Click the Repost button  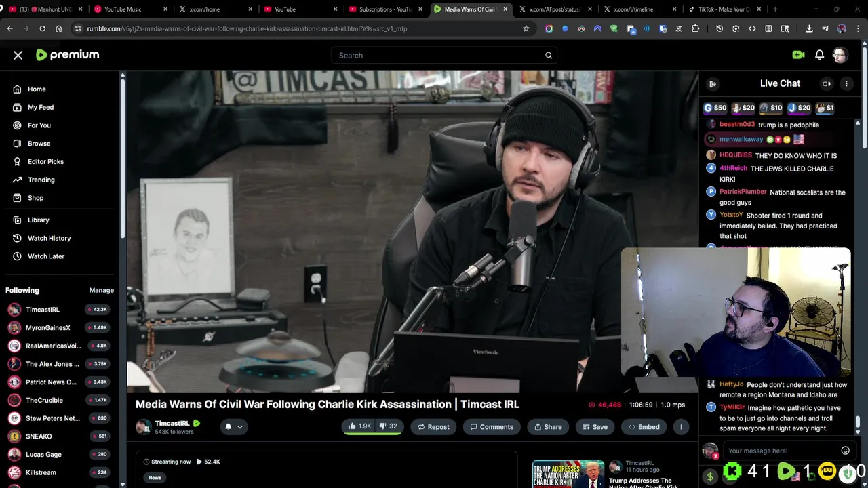coord(433,427)
